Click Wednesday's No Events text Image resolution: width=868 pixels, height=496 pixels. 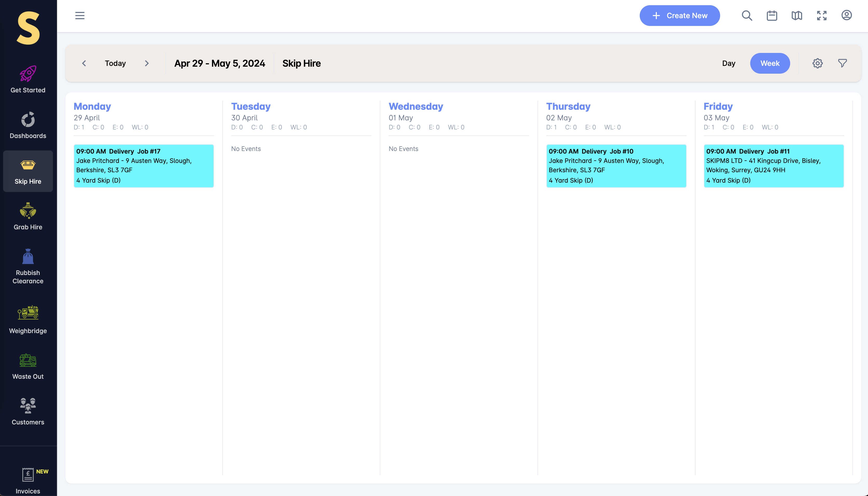coord(403,149)
